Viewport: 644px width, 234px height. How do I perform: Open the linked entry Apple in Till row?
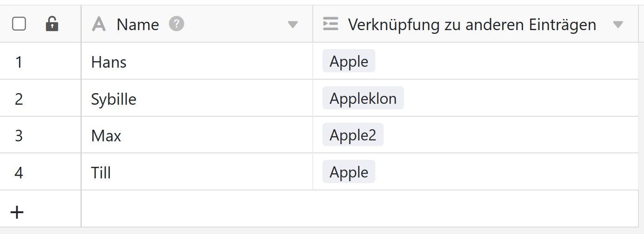tap(349, 172)
